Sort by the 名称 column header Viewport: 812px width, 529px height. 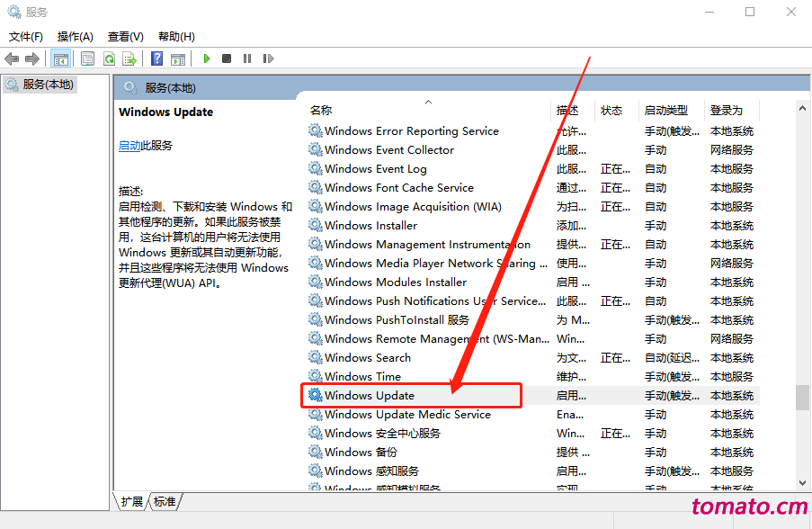320,111
